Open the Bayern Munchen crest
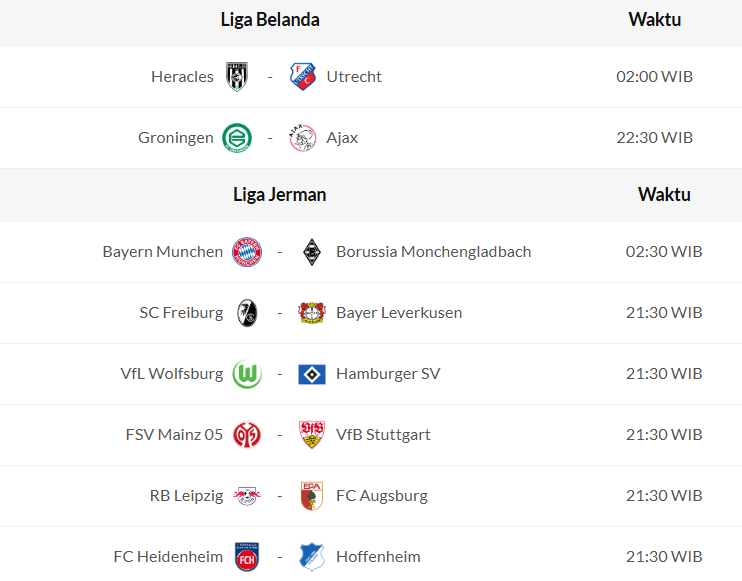 [x=247, y=252]
